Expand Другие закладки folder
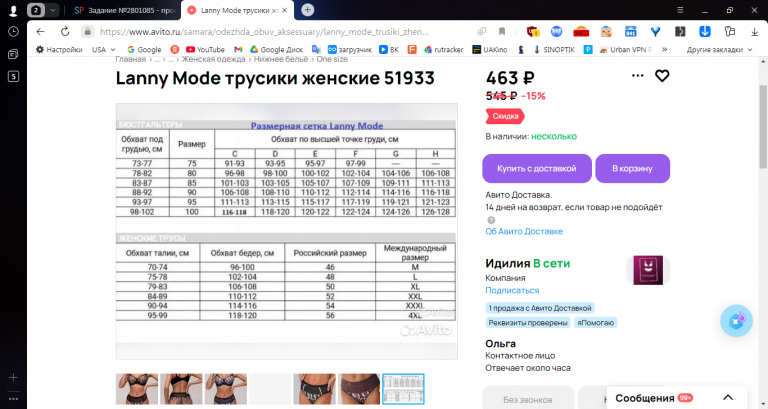This screenshot has height=409, width=768. [719, 49]
